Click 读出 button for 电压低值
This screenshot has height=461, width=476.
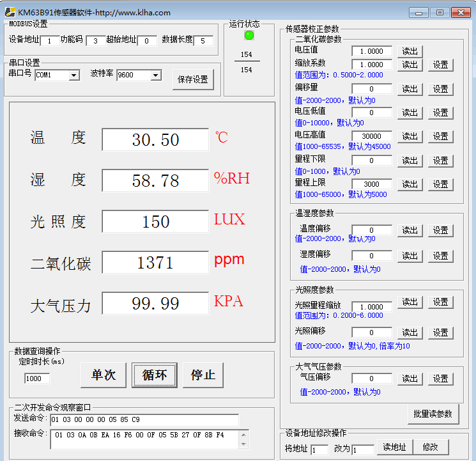(x=410, y=113)
